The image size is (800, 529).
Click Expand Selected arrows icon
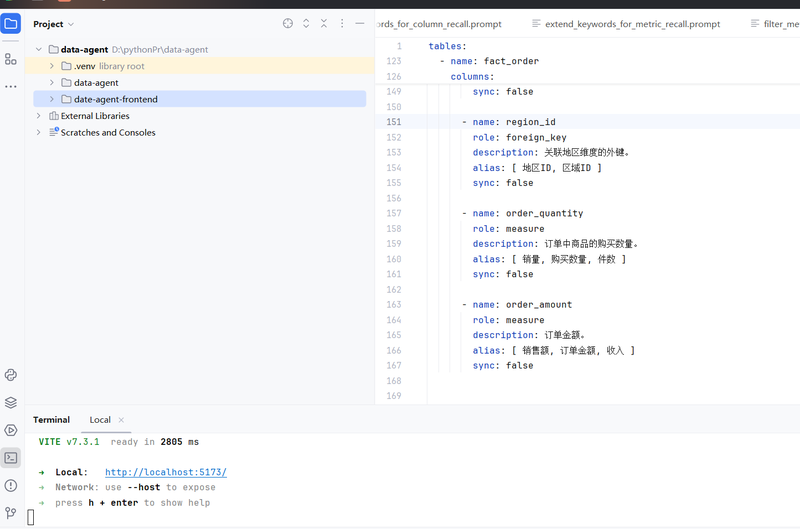click(x=306, y=23)
